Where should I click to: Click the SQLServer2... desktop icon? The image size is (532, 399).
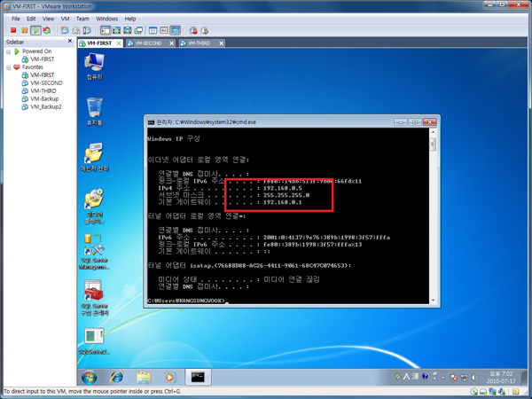click(94, 341)
